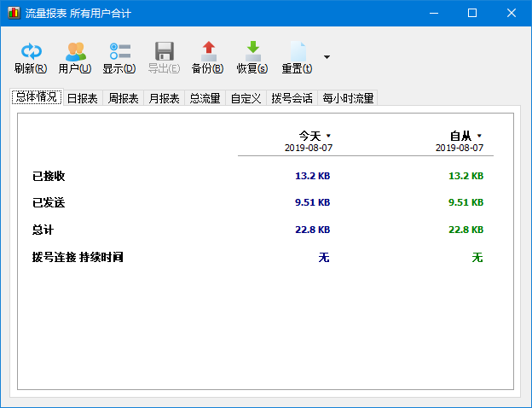Click the green 9.51 KB sent value
532x408 pixels.
[x=465, y=202]
